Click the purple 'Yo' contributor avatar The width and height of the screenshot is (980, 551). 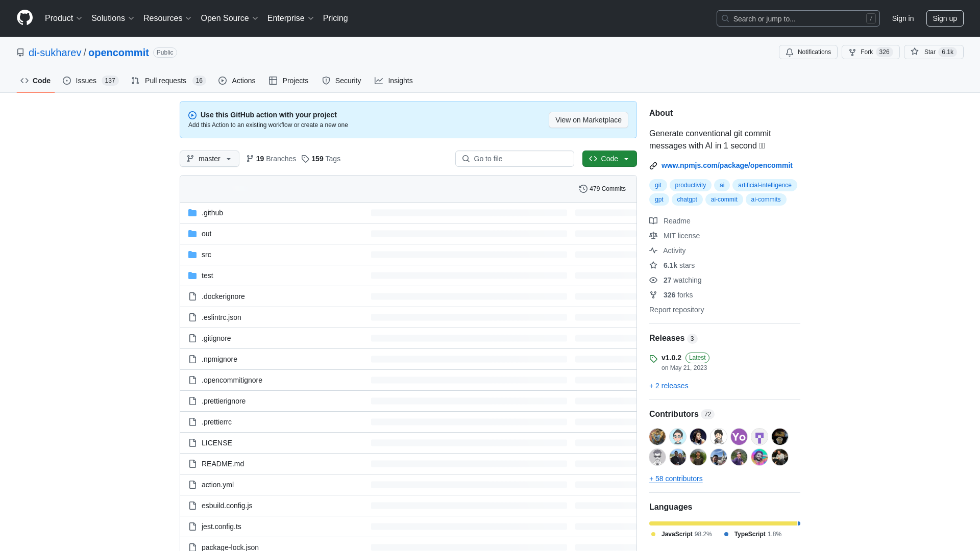click(739, 437)
